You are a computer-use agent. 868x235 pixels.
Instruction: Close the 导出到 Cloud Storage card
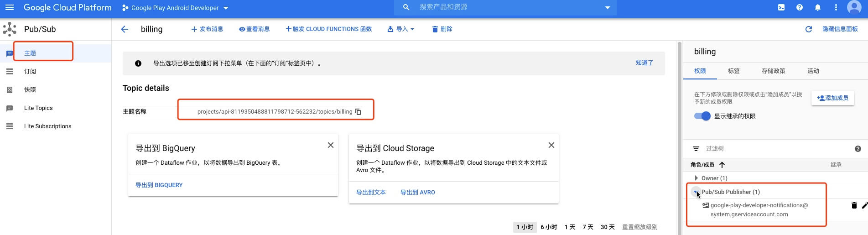coord(551,145)
